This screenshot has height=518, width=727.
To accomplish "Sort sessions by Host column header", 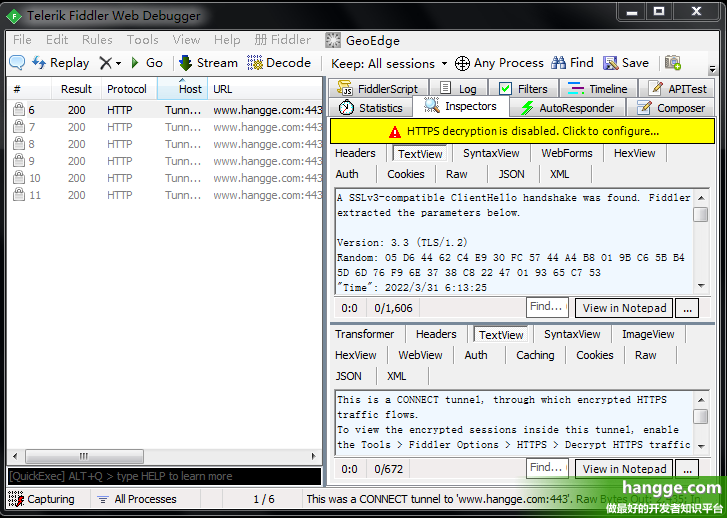I will click(182, 89).
